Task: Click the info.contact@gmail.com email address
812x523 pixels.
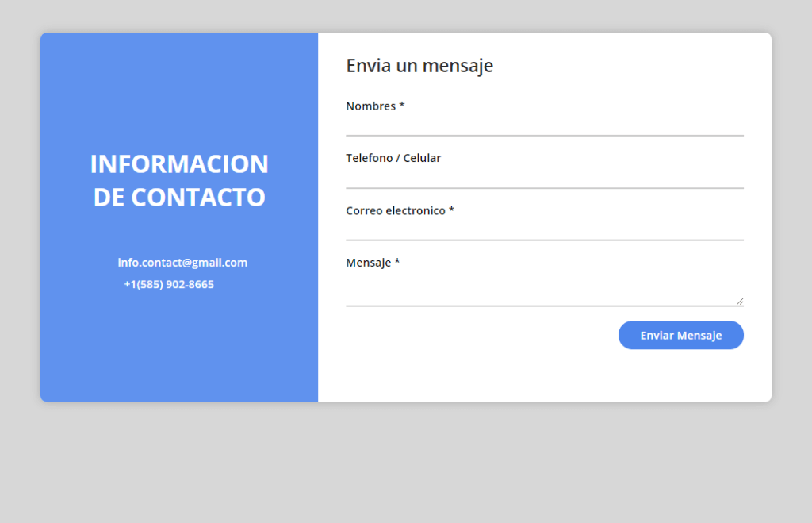Action: pos(182,263)
